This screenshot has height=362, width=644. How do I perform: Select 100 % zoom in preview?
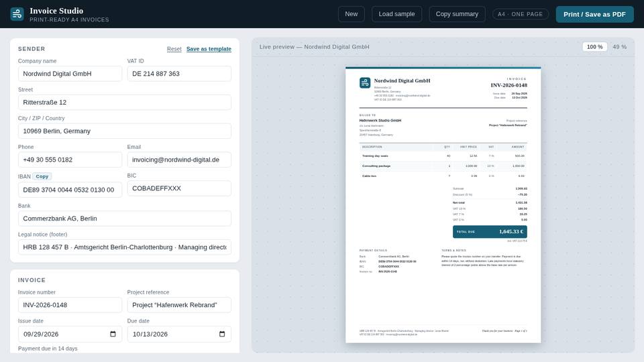[x=595, y=47]
